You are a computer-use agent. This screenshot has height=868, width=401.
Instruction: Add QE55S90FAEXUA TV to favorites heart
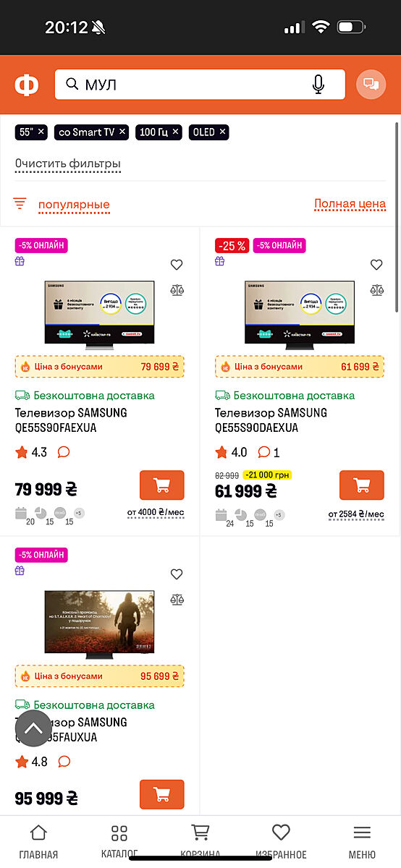(x=177, y=265)
